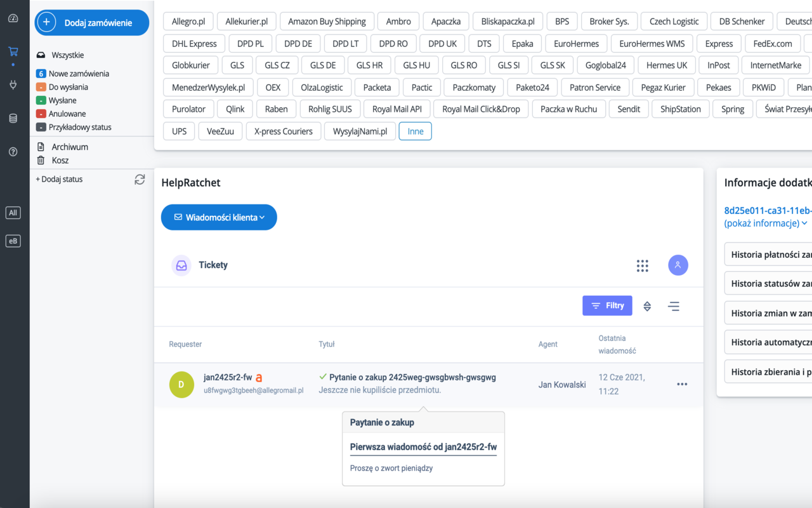Open the dashboard gauge icon in sidebar
The height and width of the screenshot is (508, 812).
click(13, 18)
